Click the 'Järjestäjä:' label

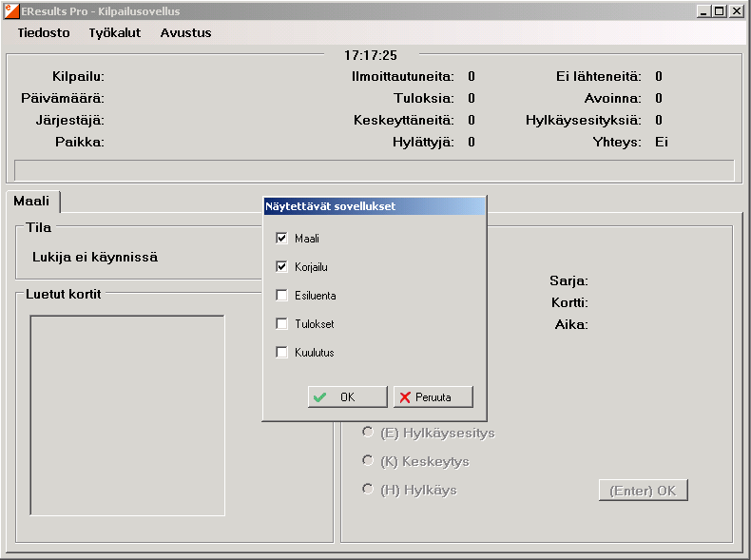click(70, 120)
